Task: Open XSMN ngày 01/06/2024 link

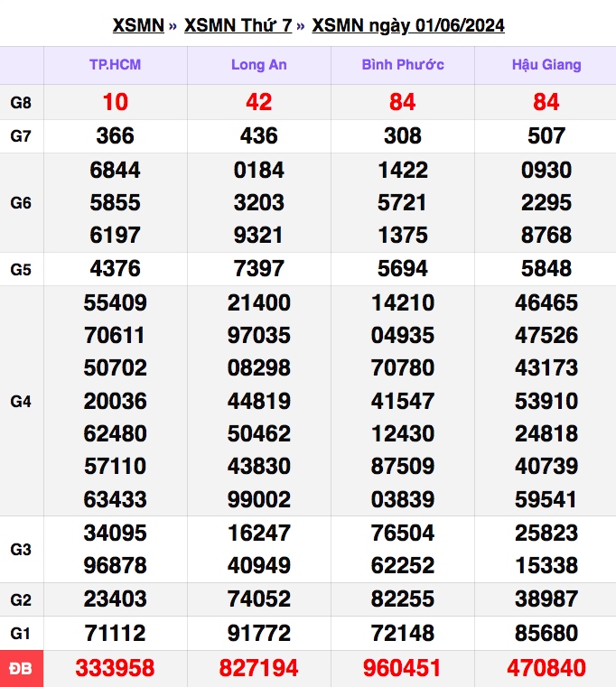Action: 407,25
